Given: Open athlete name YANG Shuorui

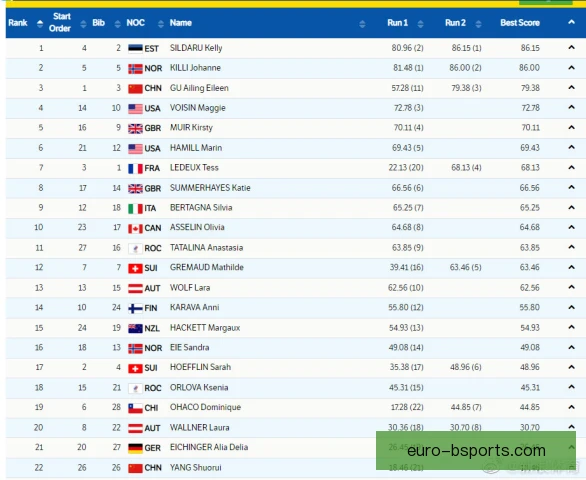Looking at the screenshot, I should [195, 467].
